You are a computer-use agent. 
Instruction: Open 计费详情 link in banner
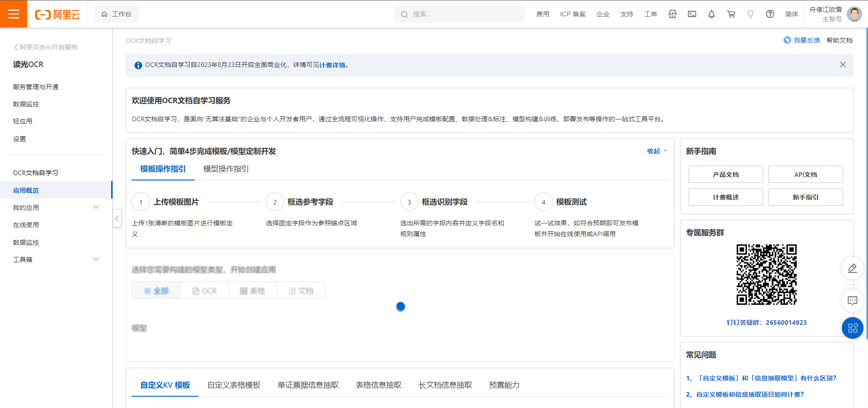click(333, 65)
